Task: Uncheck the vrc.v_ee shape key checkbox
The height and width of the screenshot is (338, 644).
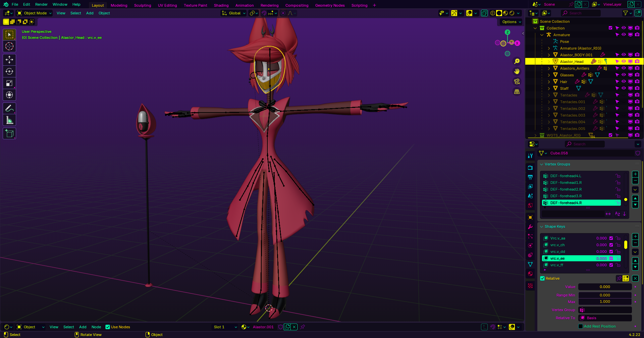Action: (611, 258)
